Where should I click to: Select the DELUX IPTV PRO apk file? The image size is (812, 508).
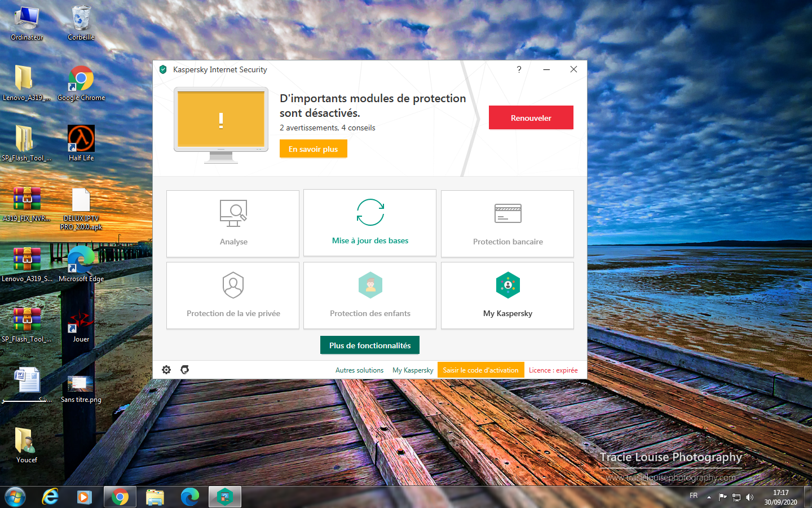[x=81, y=208]
